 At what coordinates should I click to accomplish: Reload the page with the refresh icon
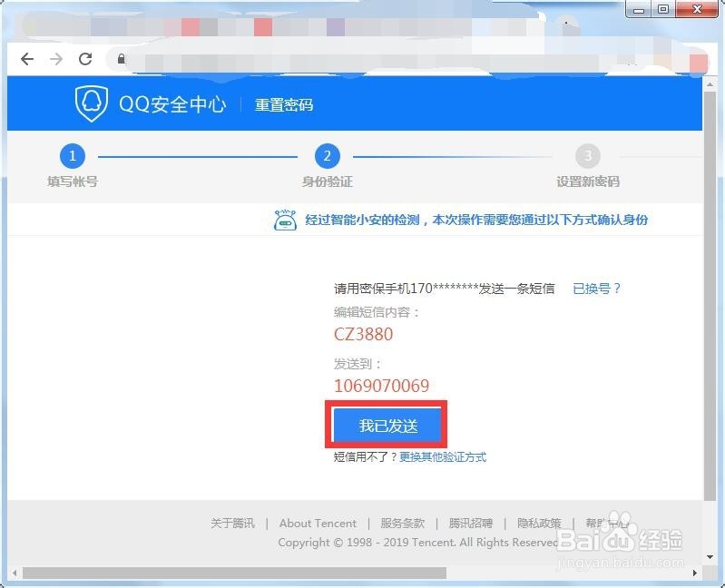(x=85, y=59)
